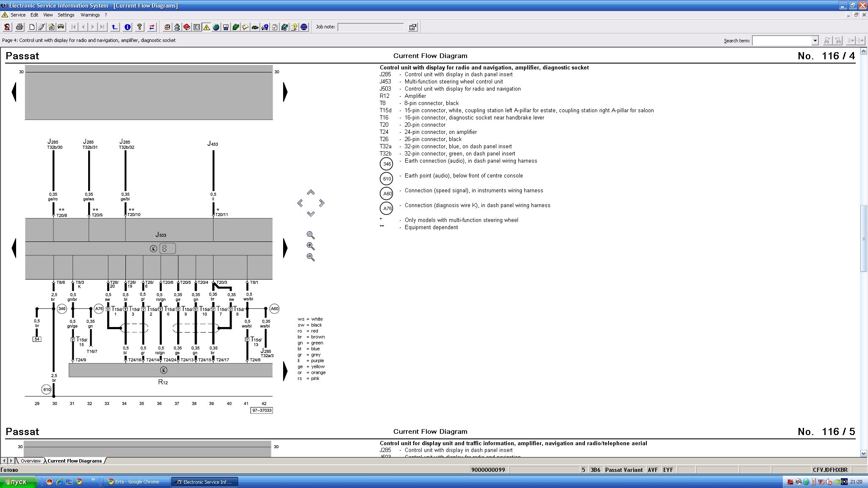The image size is (868, 488).
Task: Click the yellow question mark help icon
Action: pyautogui.click(x=139, y=27)
